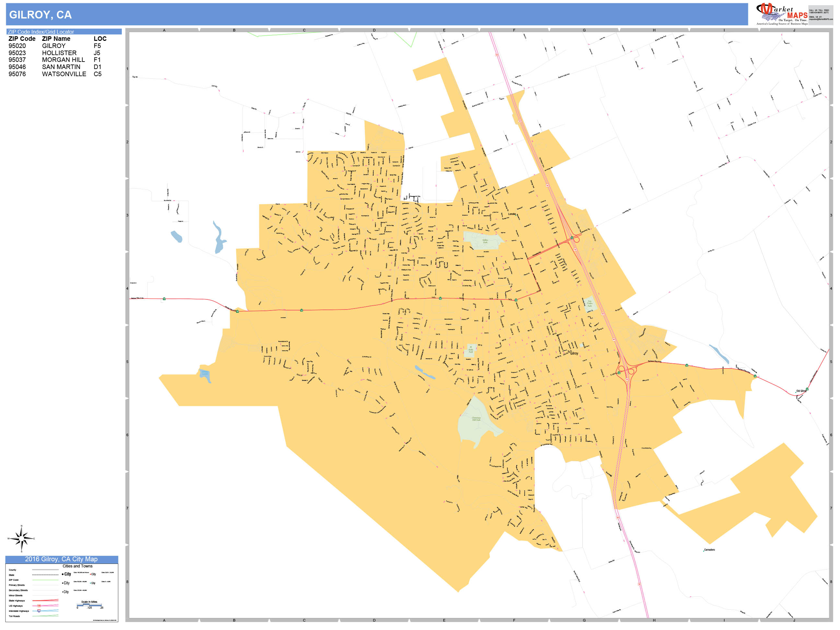Click the 2016 Gilroy, CA City Map legend title
The image size is (840, 630).
[62, 559]
